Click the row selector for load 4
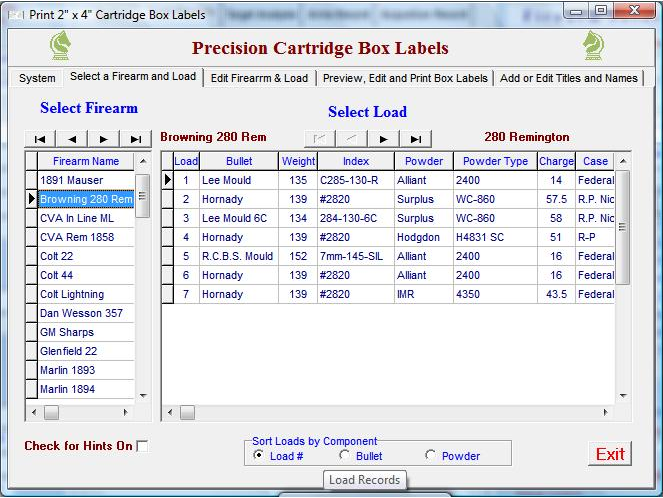 (x=167, y=237)
